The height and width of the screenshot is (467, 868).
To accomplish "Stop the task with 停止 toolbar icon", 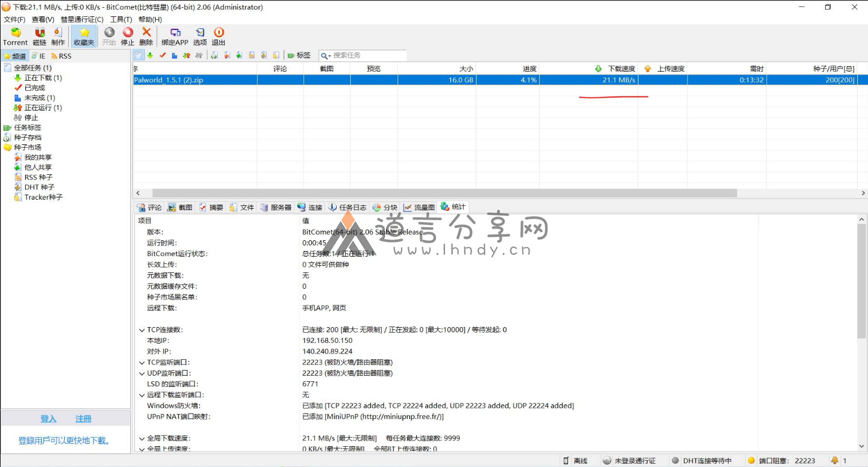I will (x=128, y=37).
